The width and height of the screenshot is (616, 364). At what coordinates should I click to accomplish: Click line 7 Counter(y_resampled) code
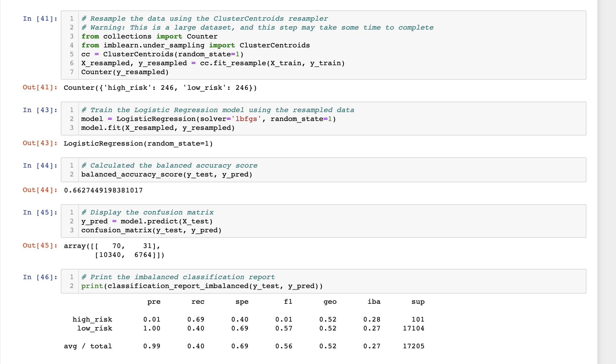(125, 72)
